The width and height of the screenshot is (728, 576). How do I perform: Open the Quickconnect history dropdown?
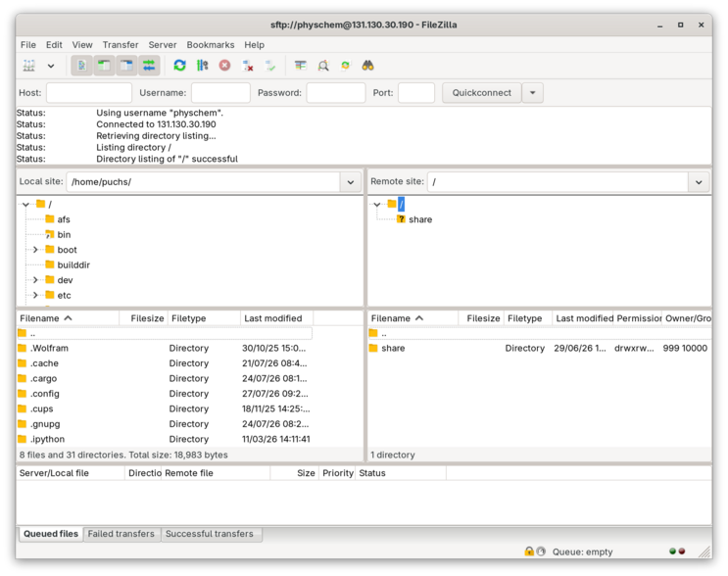[x=533, y=93]
